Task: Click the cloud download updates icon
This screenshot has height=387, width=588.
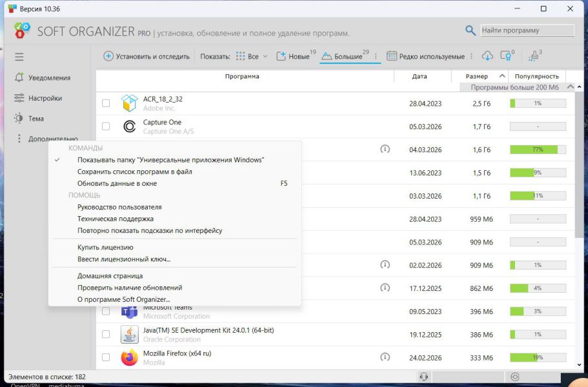Action: point(487,56)
